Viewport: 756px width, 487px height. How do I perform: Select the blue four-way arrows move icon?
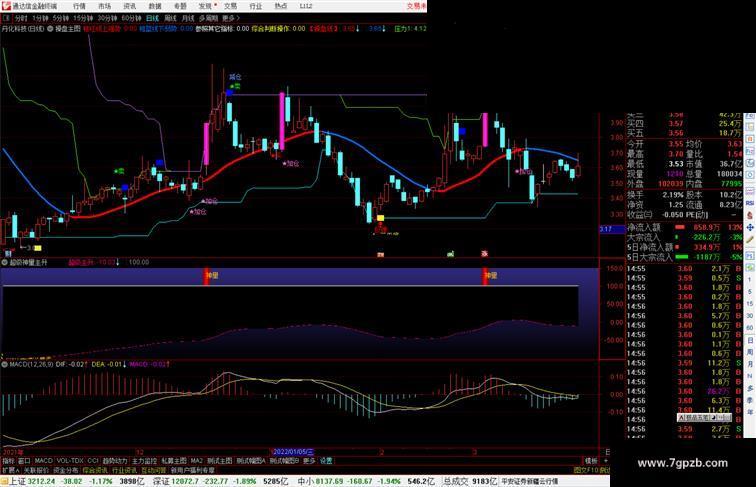(x=750, y=228)
